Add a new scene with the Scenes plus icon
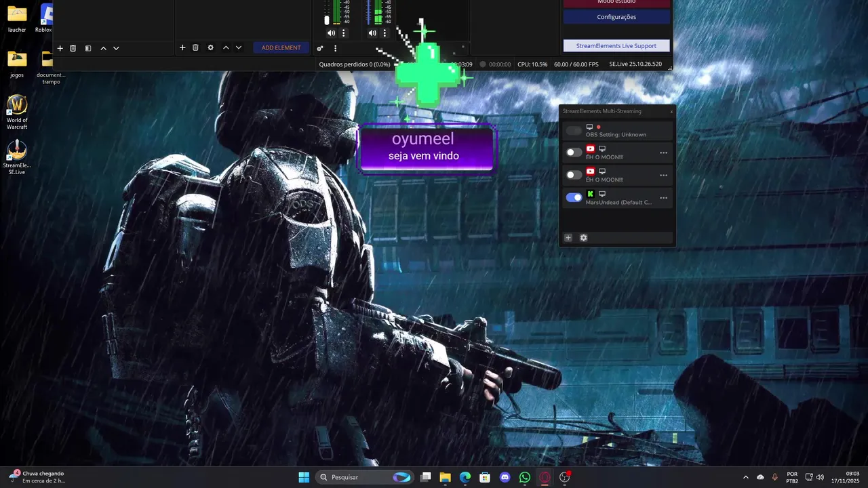This screenshot has width=868, height=488. click(x=60, y=48)
